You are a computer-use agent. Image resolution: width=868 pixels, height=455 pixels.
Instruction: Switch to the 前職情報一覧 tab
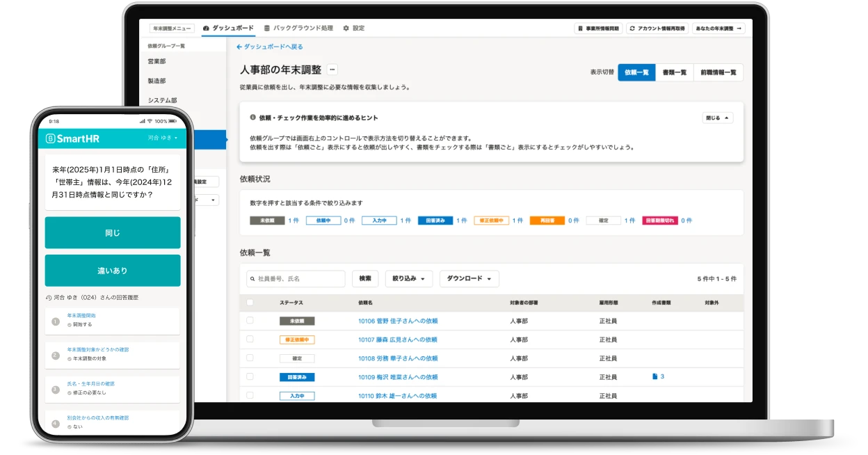tap(718, 72)
